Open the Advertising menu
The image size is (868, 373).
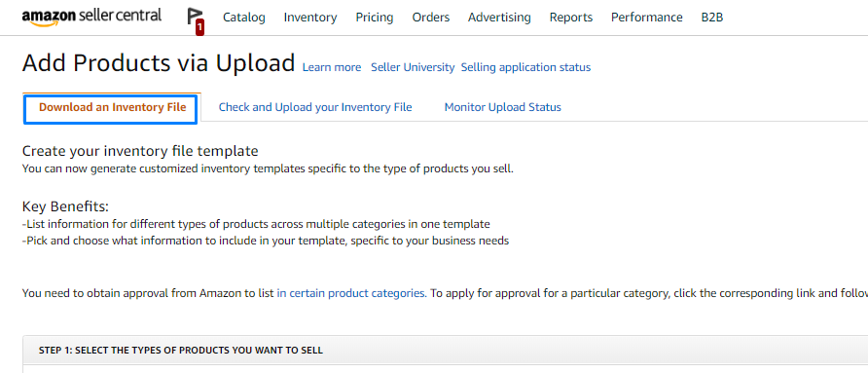[x=499, y=18]
